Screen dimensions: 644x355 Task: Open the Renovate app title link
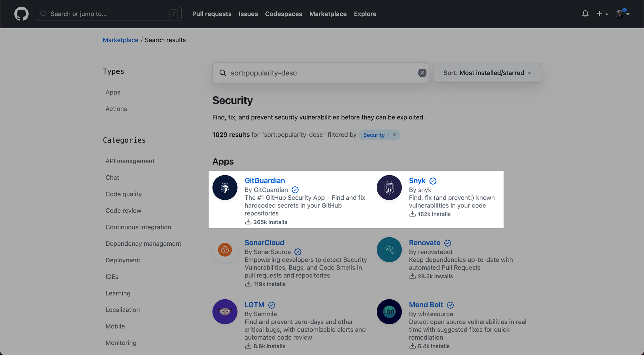424,242
